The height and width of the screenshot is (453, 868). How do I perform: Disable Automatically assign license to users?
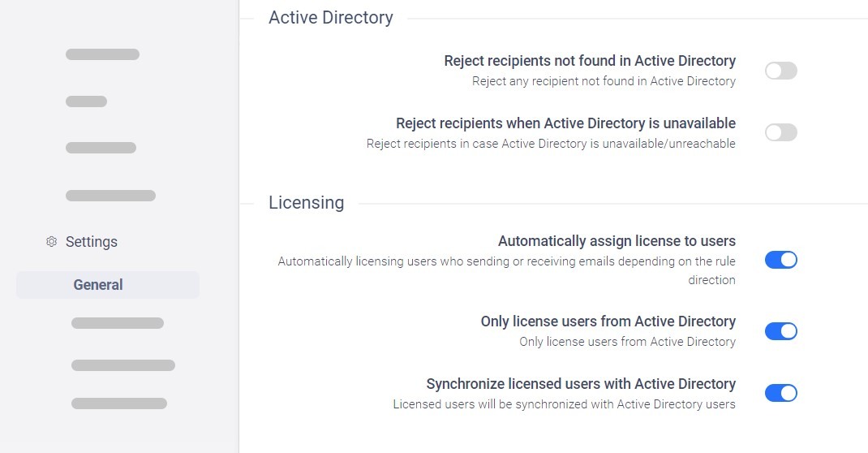pyautogui.click(x=780, y=260)
